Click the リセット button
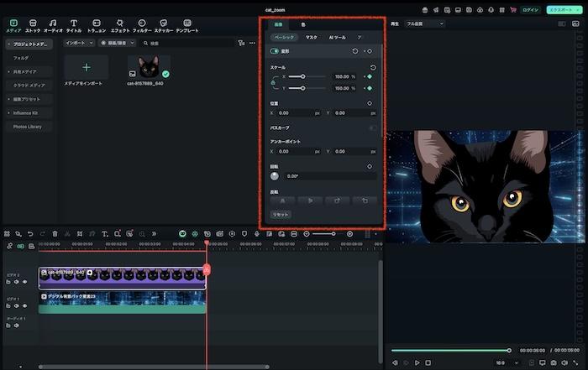This screenshot has height=370, width=588. [279, 215]
